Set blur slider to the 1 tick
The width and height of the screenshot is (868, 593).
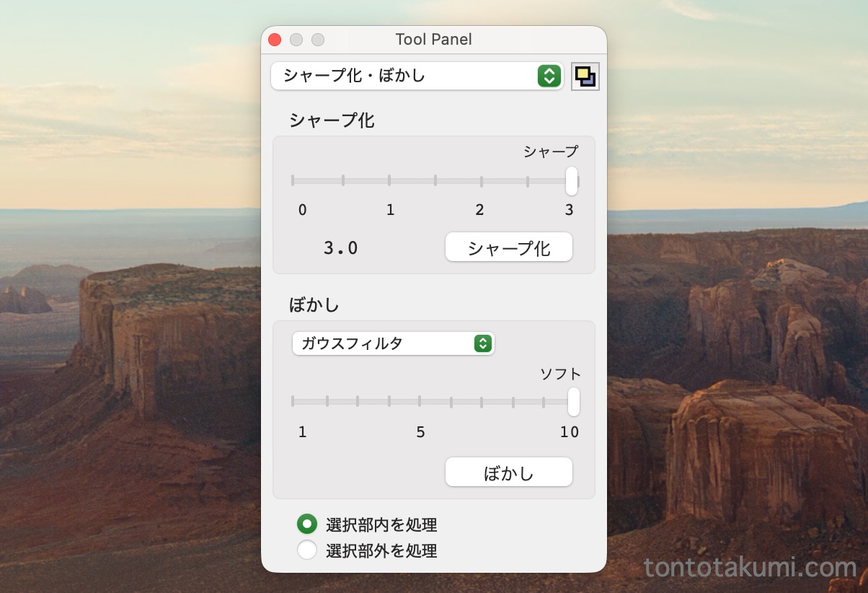coord(293,401)
